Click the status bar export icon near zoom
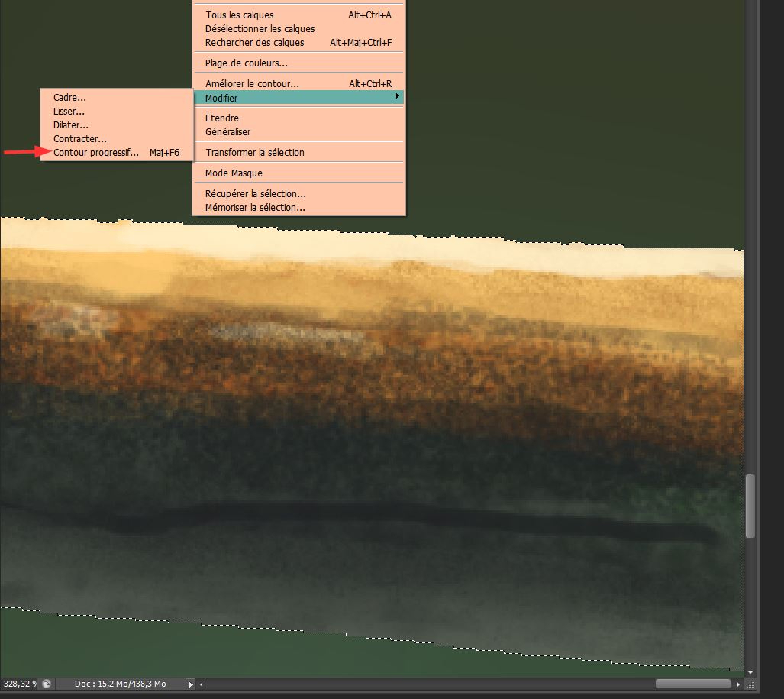This screenshot has height=699, width=784. click(47, 684)
